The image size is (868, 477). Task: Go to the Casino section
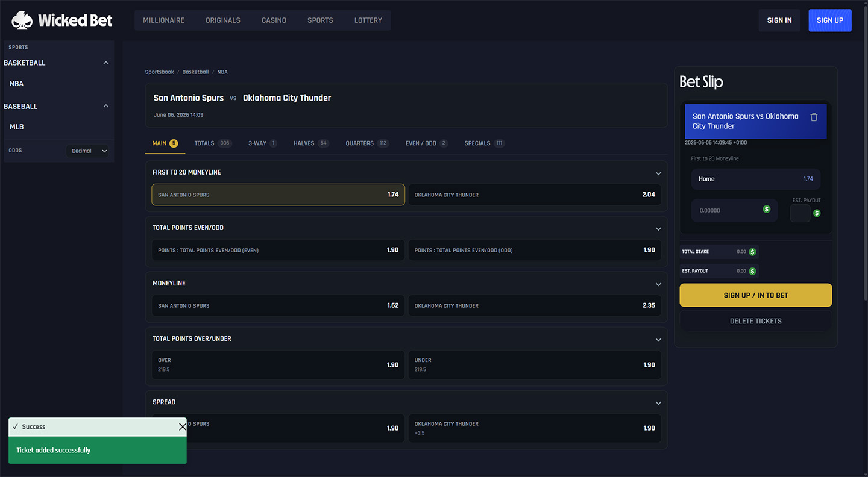[274, 20]
